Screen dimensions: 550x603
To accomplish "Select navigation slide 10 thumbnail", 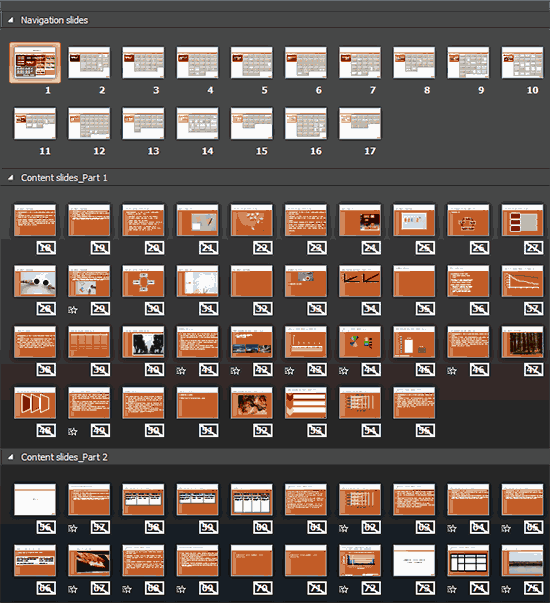I will (522, 63).
